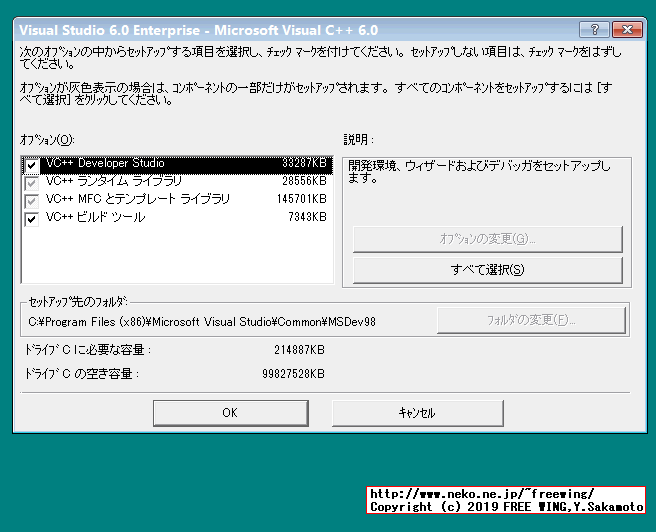Close the Visual C++ 6.0 setup dialog
This screenshot has height=532, width=656.
click(x=627, y=30)
